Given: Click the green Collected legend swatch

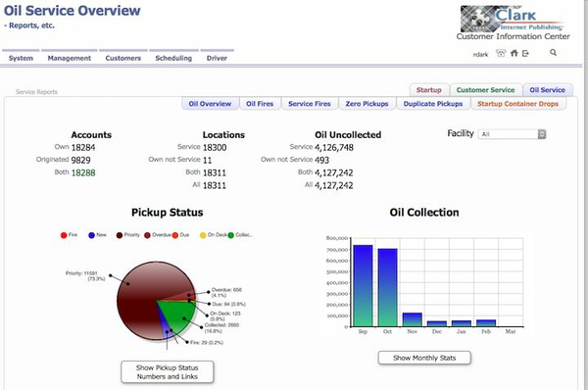Looking at the screenshot, I should tap(230, 235).
